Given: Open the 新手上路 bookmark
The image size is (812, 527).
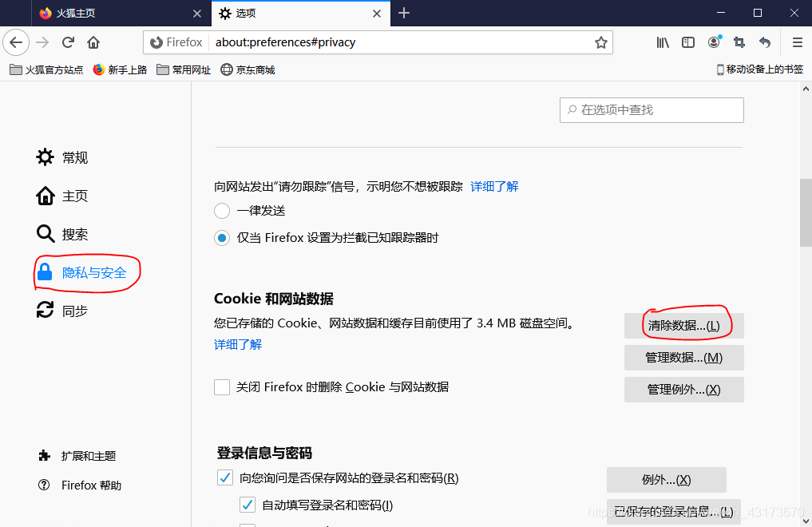Looking at the screenshot, I should tap(120, 70).
